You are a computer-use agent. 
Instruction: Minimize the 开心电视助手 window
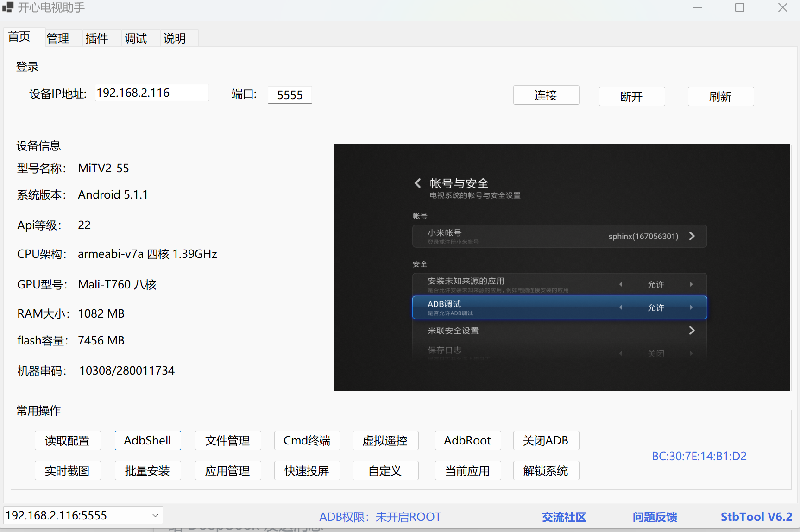698,8
